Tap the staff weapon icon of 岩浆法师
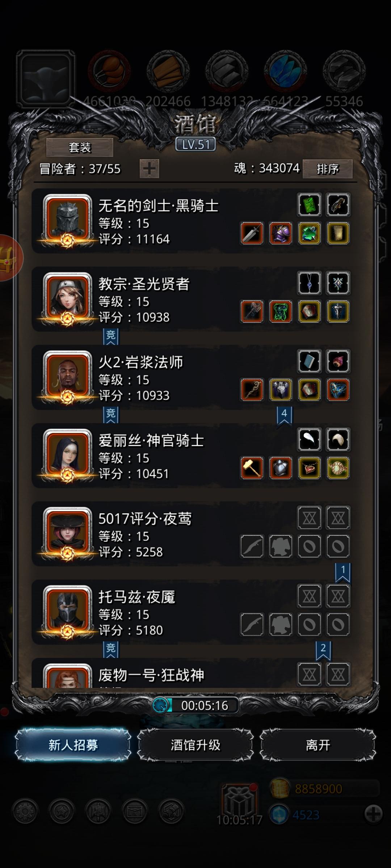This screenshot has width=391, height=868. (x=252, y=390)
